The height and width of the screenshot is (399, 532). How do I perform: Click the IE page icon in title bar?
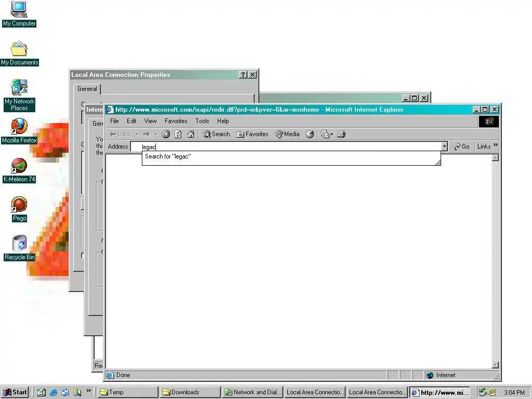click(109, 110)
